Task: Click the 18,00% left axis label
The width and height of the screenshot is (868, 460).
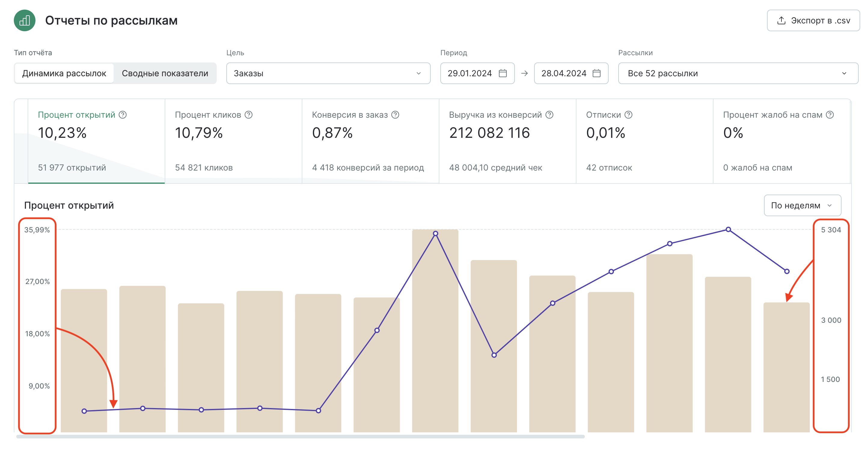Action: click(37, 334)
